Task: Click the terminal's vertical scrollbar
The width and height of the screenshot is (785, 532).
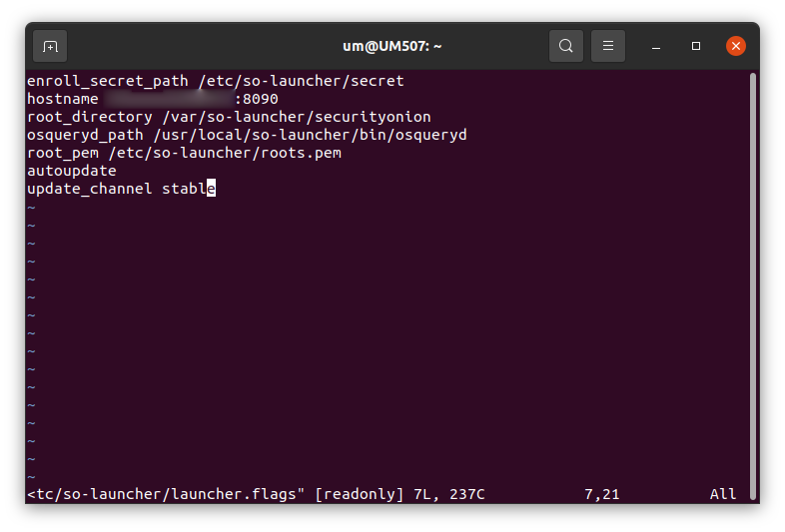Action: point(752,285)
